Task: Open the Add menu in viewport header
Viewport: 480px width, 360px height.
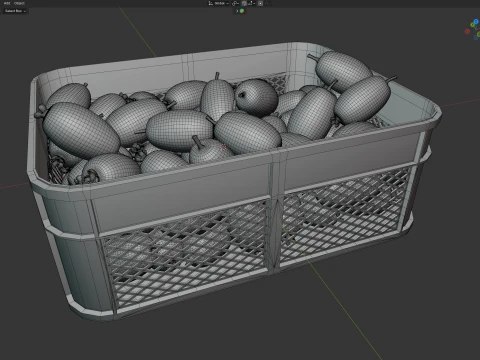Action: coord(7,3)
